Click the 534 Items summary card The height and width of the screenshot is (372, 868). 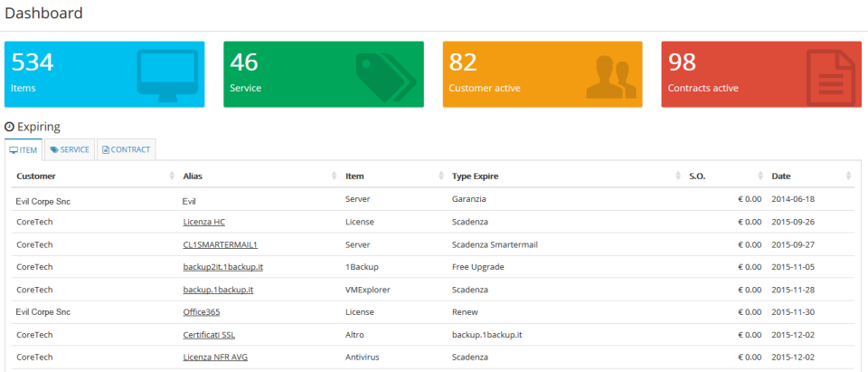pyautogui.click(x=105, y=74)
